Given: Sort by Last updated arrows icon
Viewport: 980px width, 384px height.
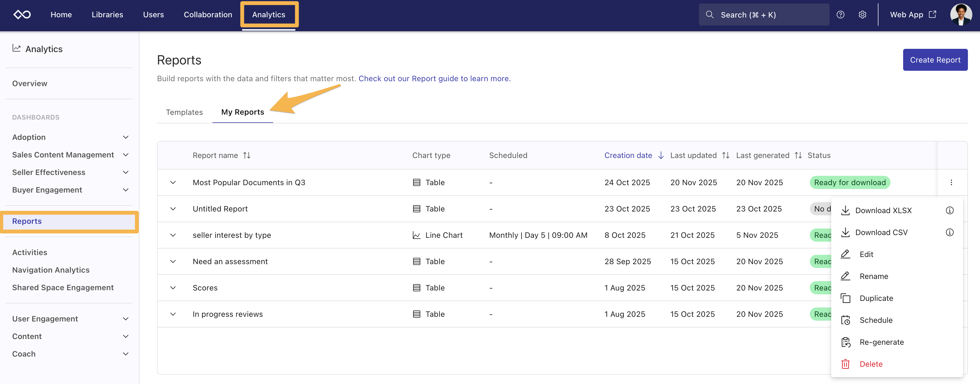Looking at the screenshot, I should (726, 156).
